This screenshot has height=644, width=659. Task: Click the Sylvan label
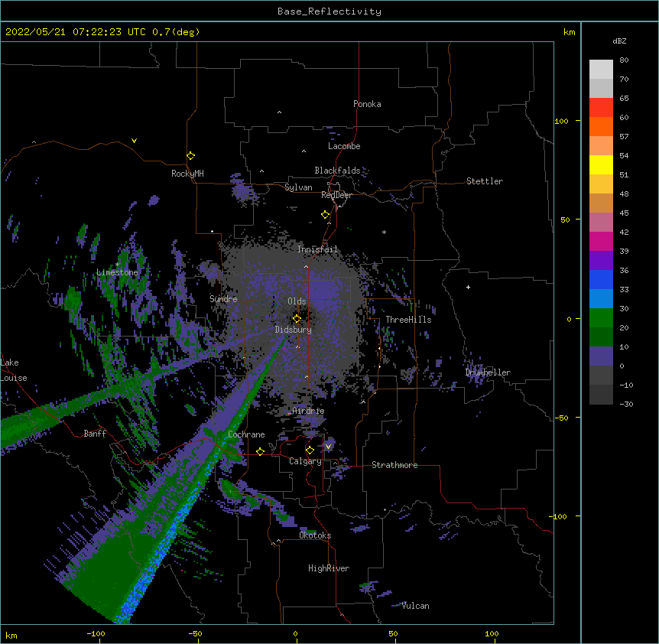tap(298, 187)
